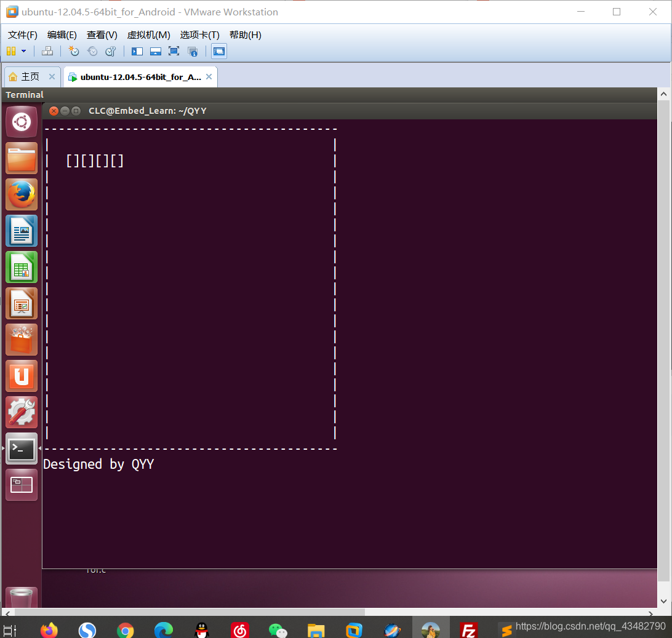Open Sublime Text from the taskbar
672x638 pixels.
coord(506,631)
